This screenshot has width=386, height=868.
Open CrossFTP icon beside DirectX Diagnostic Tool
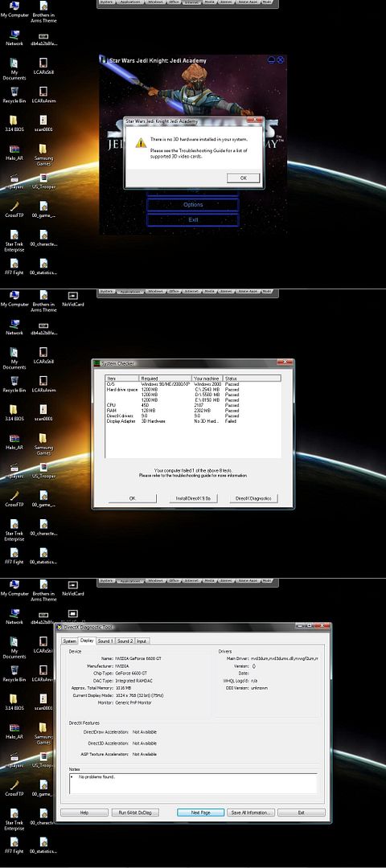click(x=14, y=788)
